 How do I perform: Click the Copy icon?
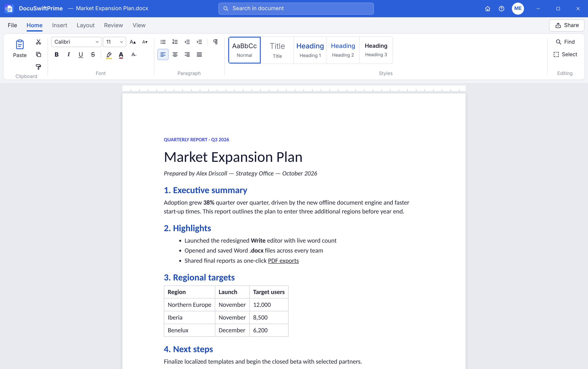[38, 54]
